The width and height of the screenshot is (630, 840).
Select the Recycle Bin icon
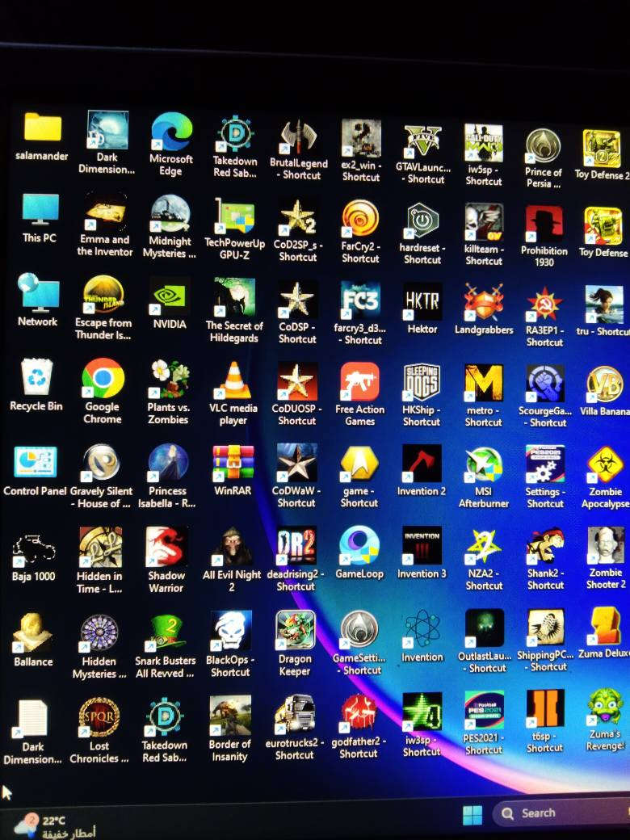click(x=37, y=378)
